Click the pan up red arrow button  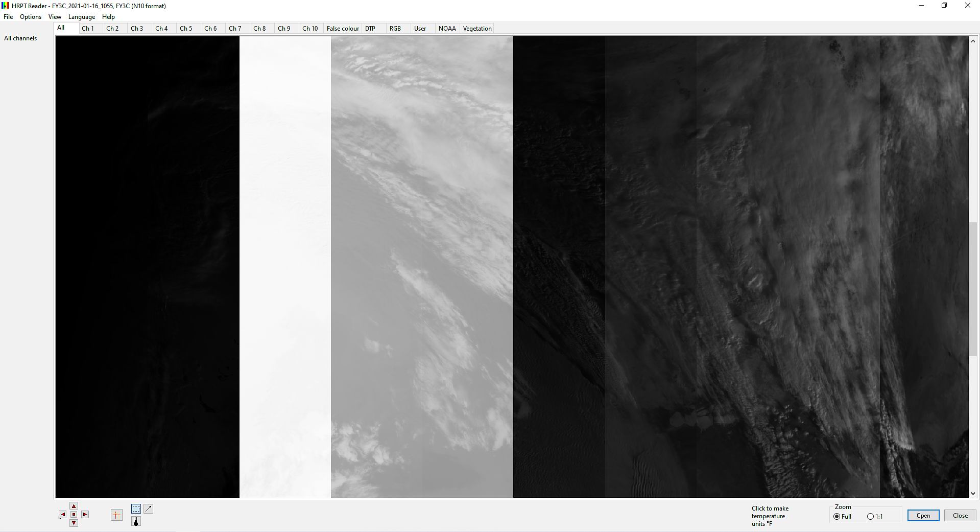point(74,506)
